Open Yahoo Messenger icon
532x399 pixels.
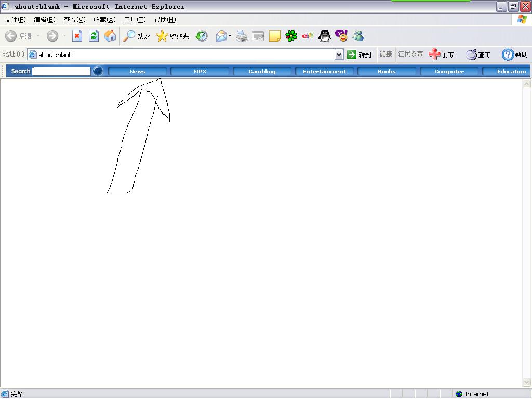(341, 36)
